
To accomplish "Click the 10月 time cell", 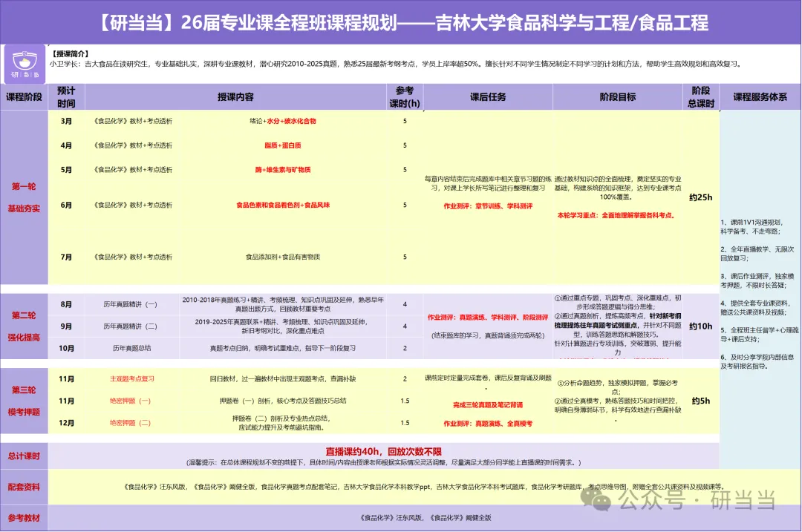I will (x=66, y=348).
